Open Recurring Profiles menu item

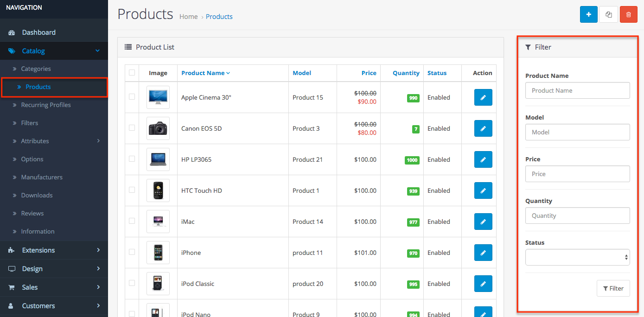coord(46,105)
